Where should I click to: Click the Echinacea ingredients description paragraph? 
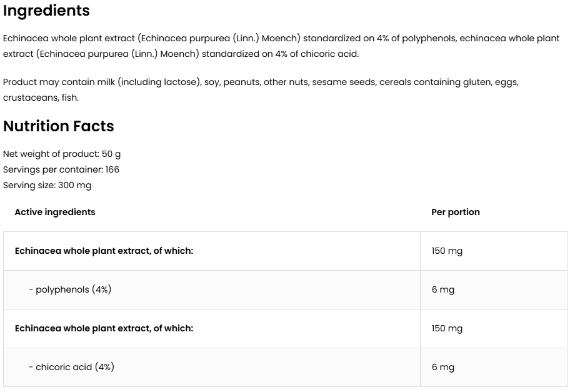(281, 46)
